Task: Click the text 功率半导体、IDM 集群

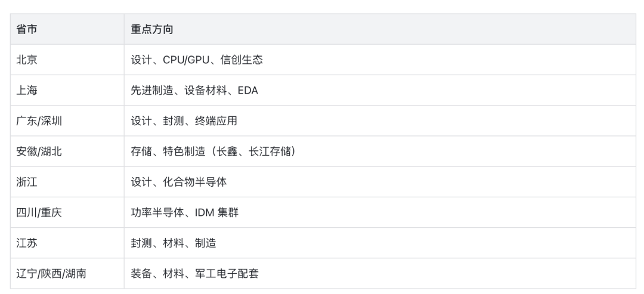Action: (184, 213)
